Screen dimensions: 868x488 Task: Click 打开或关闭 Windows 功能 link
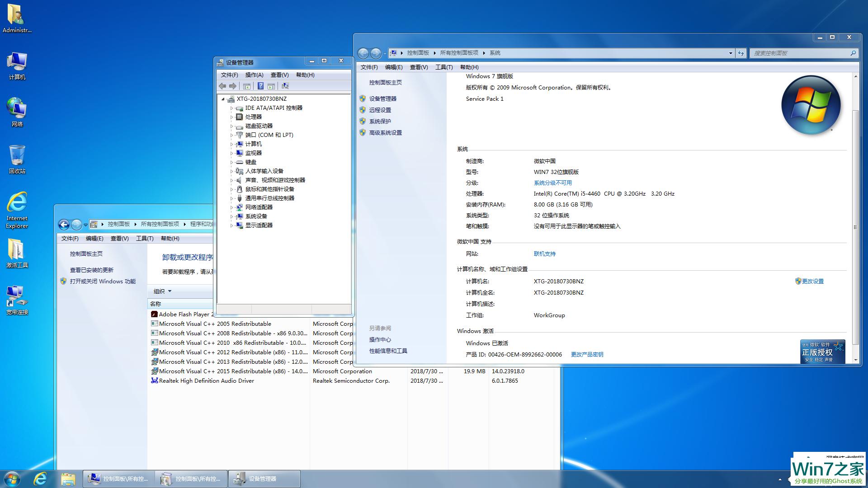point(103,282)
